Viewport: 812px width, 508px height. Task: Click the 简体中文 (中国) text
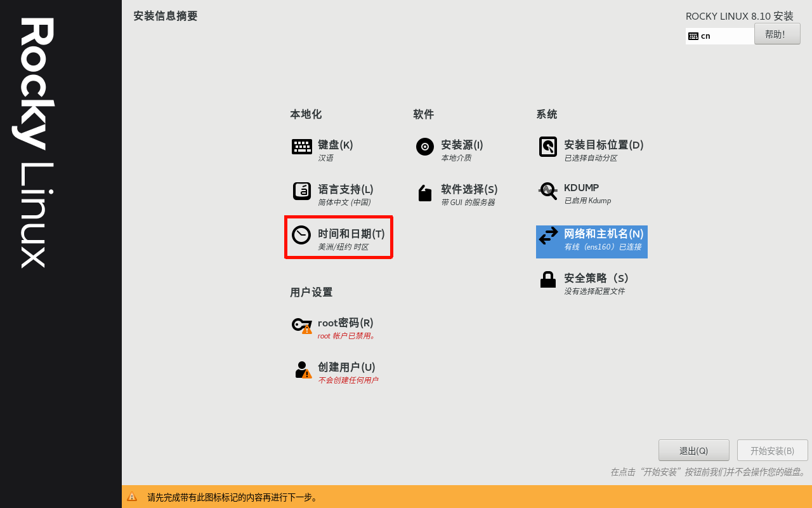[344, 203]
